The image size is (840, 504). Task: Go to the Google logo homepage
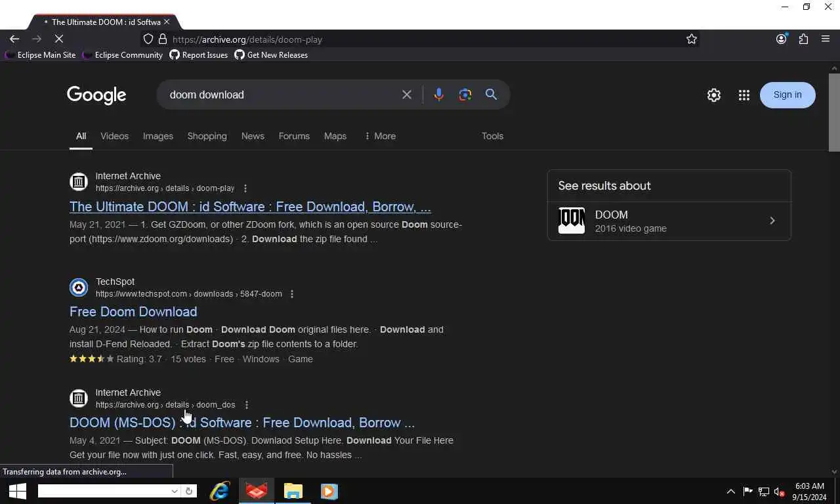96,95
